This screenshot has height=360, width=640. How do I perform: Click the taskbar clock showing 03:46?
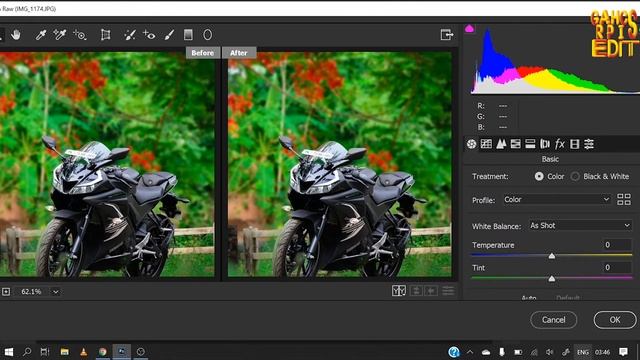click(602, 352)
